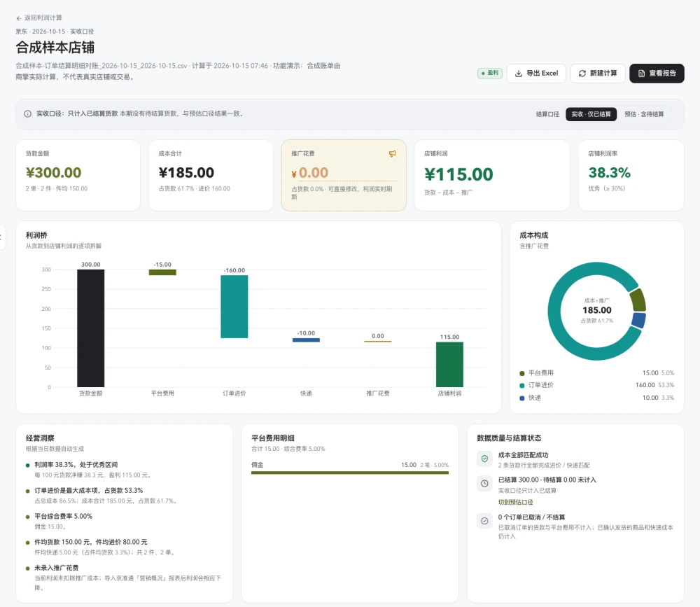The height and width of the screenshot is (607, 700).
Task: Click the 店铺利润率 38.3% value
Action: (x=610, y=173)
